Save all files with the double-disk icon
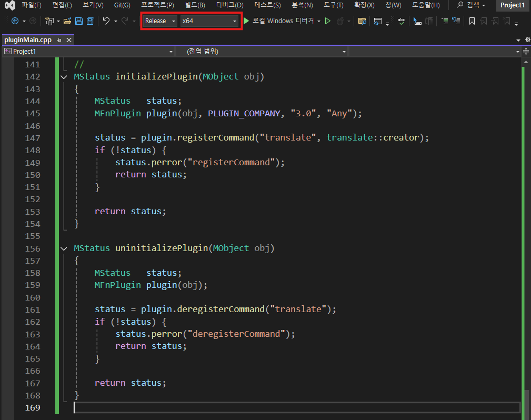 click(91, 21)
